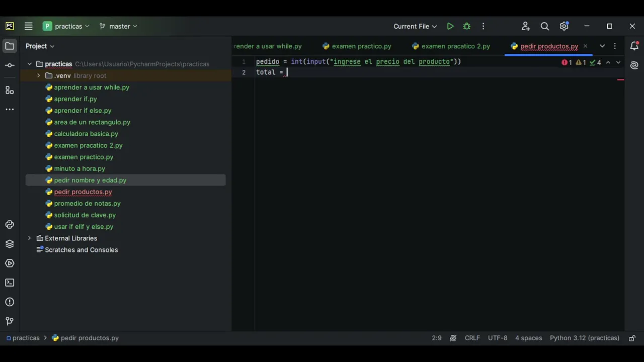The width and height of the screenshot is (644, 362).
Task: Open Python 3.12 interpreter selector
Action: coord(585,338)
